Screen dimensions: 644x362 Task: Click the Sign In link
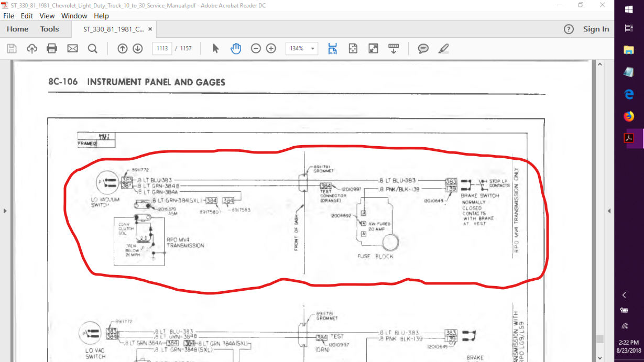596,29
